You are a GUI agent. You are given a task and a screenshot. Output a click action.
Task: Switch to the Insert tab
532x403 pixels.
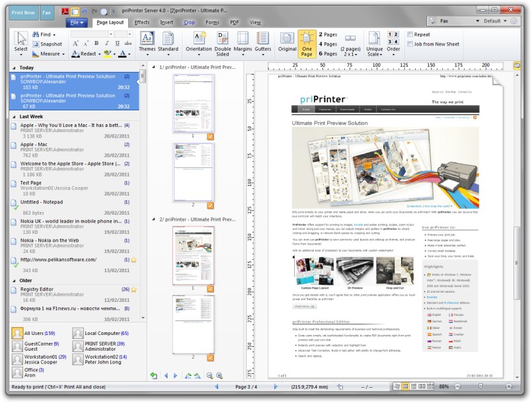click(x=167, y=22)
